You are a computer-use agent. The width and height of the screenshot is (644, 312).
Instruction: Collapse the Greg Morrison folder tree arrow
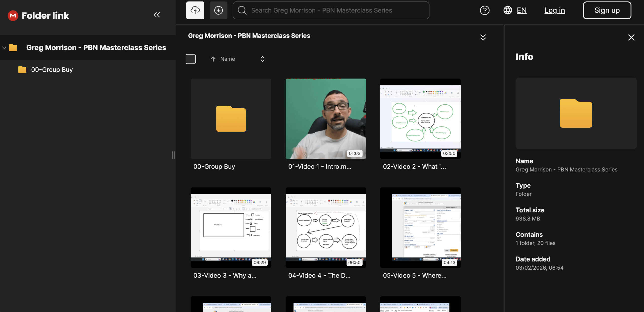(x=4, y=48)
